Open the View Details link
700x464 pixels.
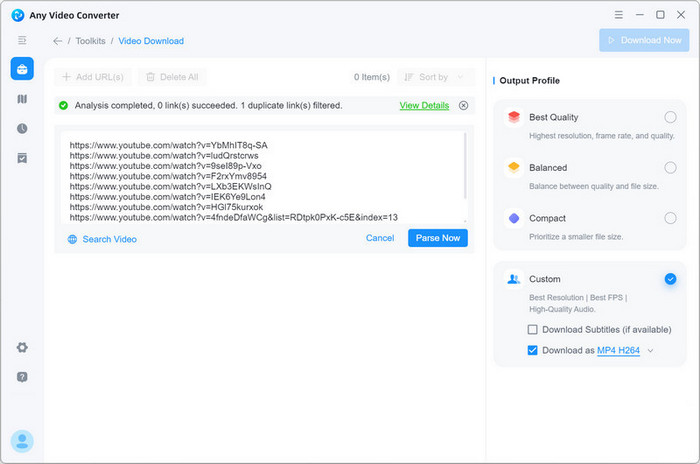tap(424, 105)
